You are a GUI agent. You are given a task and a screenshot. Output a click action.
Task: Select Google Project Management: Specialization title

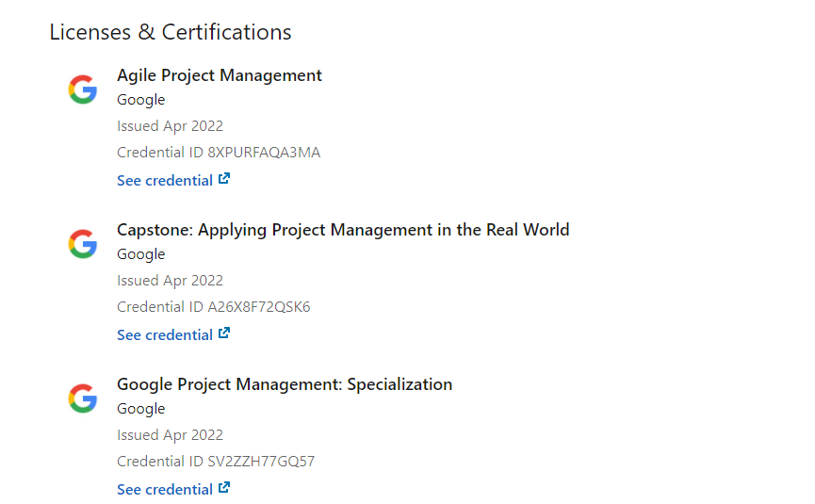click(x=285, y=384)
